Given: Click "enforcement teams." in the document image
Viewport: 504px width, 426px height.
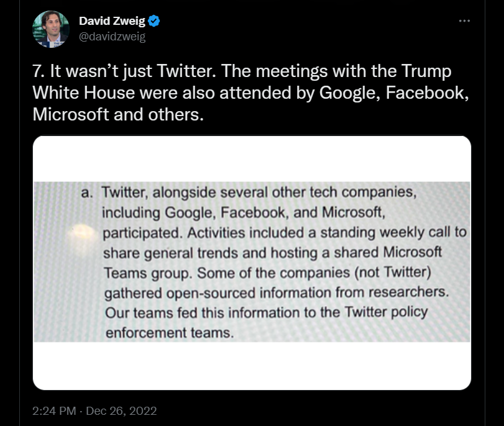Looking at the screenshot, I should pyautogui.click(x=170, y=332).
